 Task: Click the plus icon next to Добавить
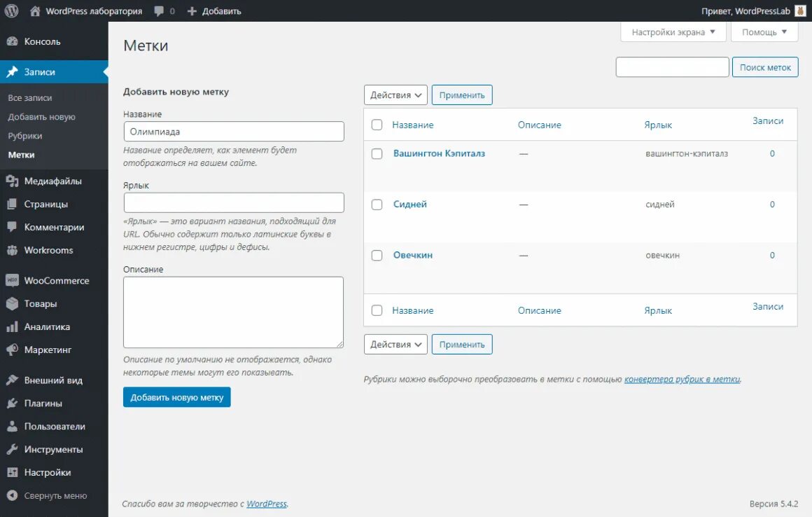click(x=192, y=11)
